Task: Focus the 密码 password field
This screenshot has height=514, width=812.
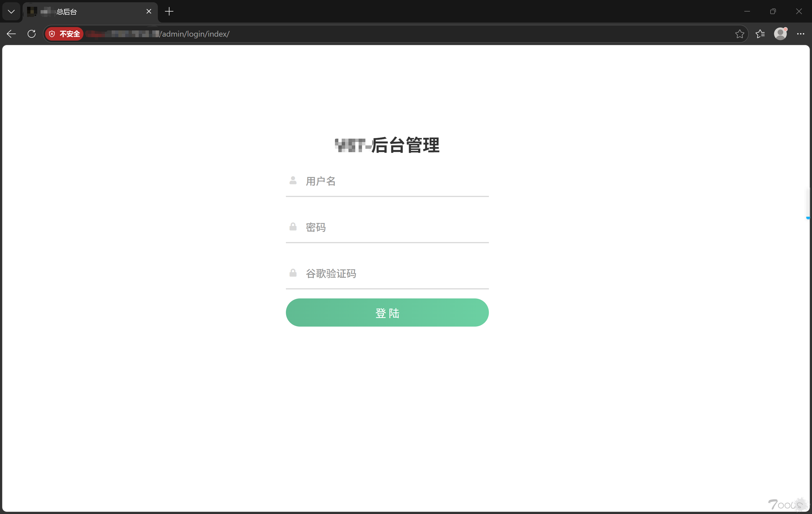Action: tap(388, 227)
